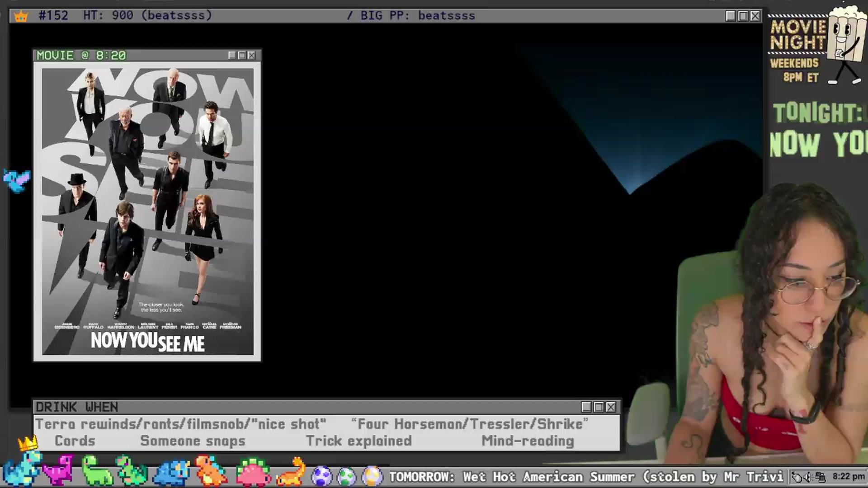
Task: Click the yellow spotted egg icon
Action: pos(372,476)
